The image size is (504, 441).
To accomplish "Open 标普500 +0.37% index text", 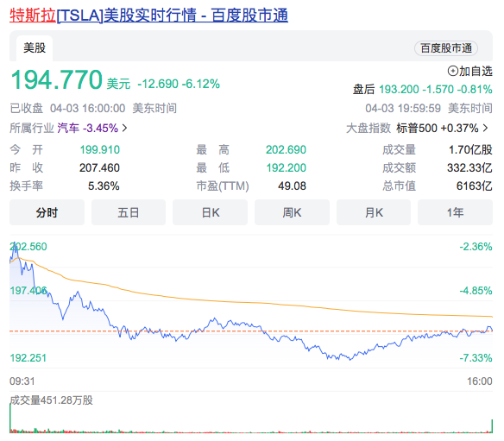I will coord(438,128).
